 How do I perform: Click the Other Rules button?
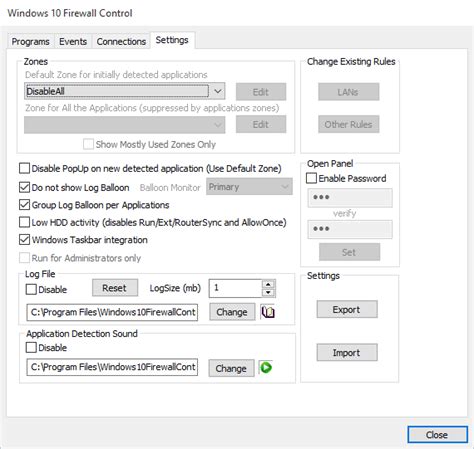coord(348,124)
